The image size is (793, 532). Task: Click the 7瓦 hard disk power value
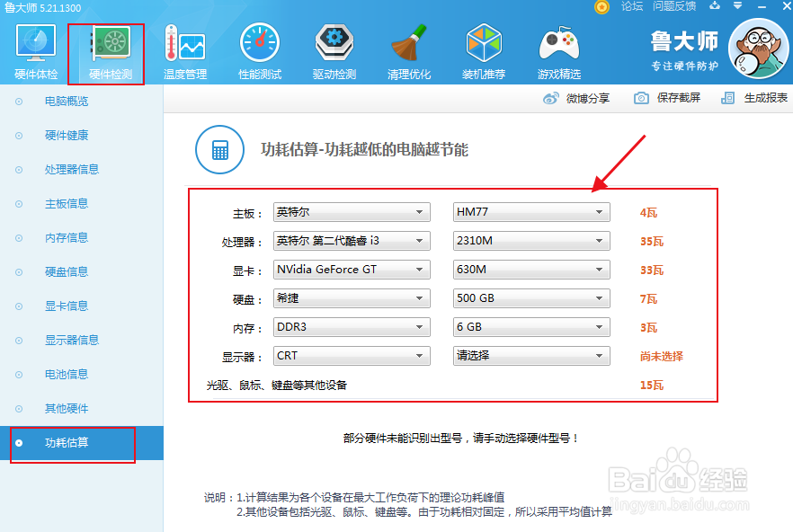[x=648, y=299]
